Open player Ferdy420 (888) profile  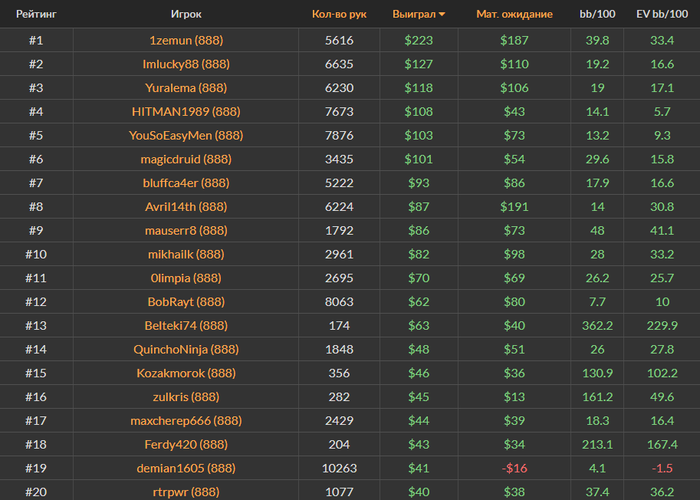point(186,444)
